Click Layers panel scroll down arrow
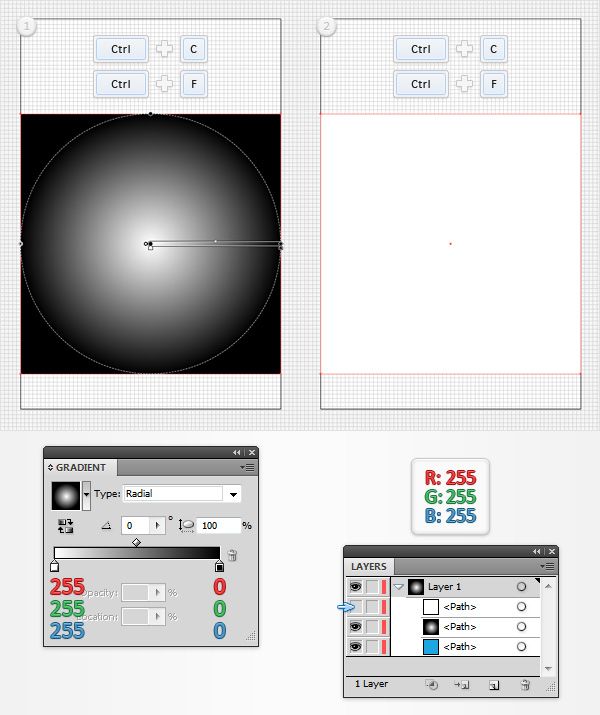This screenshot has height=715, width=600. coord(548,668)
